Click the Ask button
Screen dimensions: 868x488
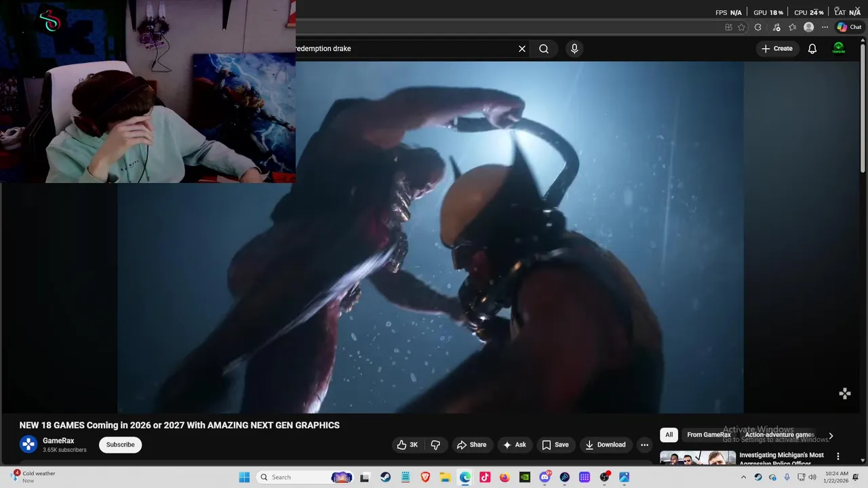coord(514,445)
